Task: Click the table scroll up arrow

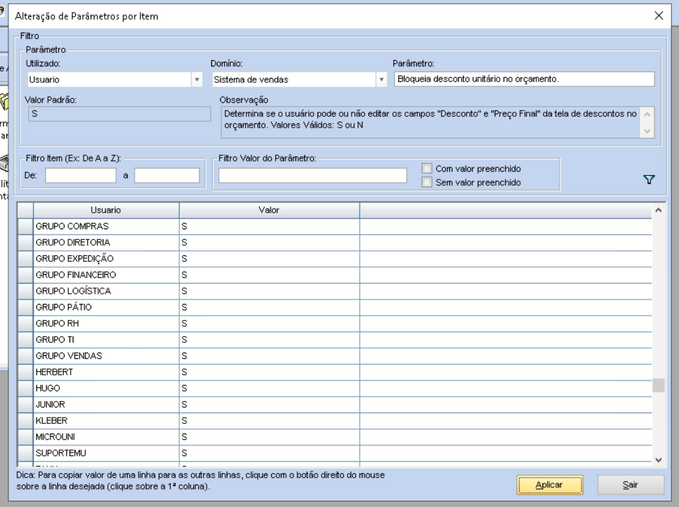Action: pos(658,210)
